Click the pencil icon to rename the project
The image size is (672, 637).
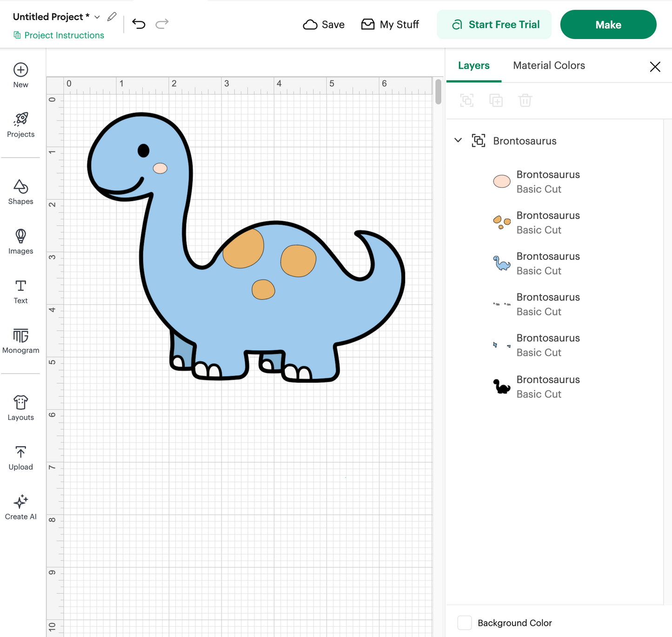[112, 17]
